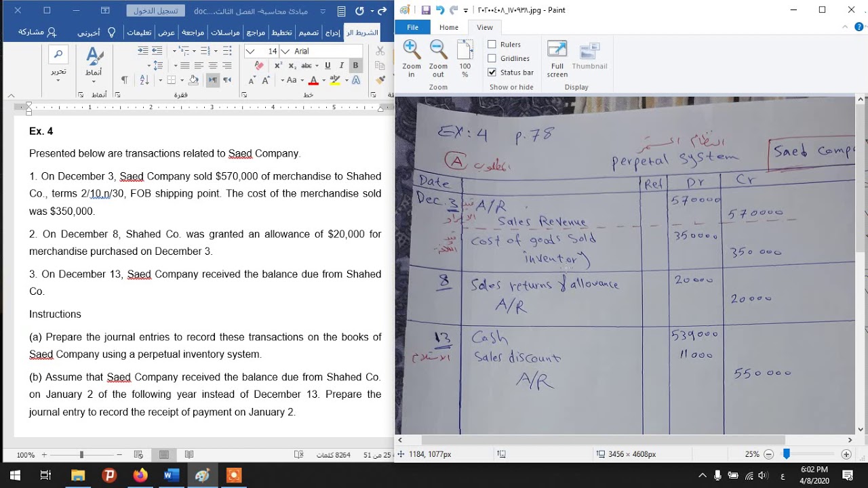Image resolution: width=868 pixels, height=488 pixels.
Task: Expand Word Styles gallery (أنماط)
Action: [94, 64]
